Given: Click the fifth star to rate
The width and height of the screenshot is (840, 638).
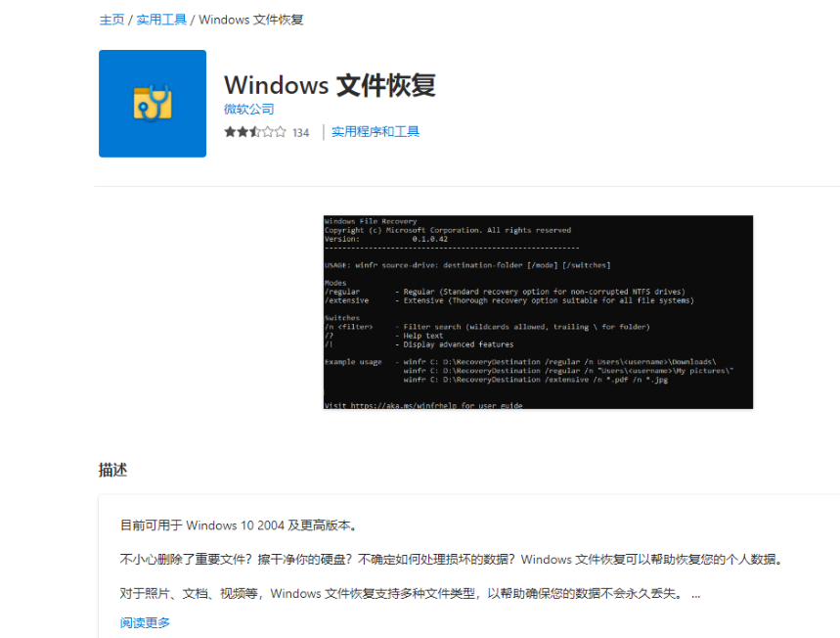Looking at the screenshot, I should tap(281, 131).
